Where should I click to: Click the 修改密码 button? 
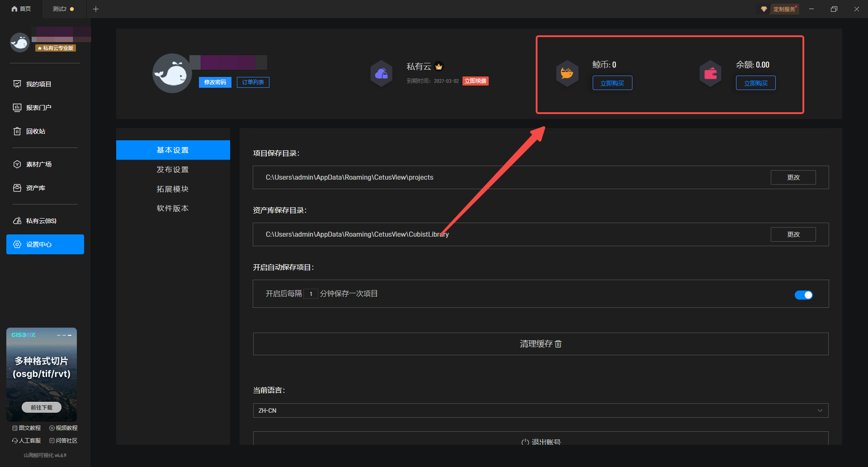pyautogui.click(x=215, y=82)
